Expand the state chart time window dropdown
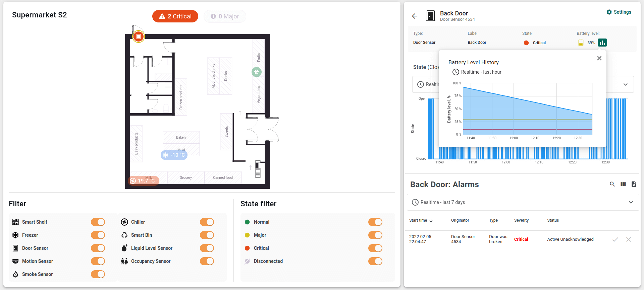The image size is (644, 290). tap(625, 84)
